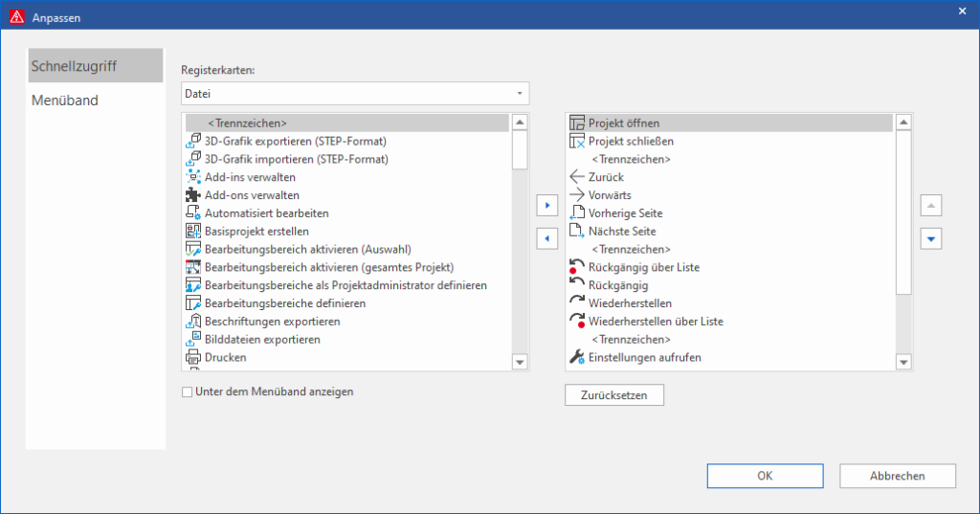
Task: Select the Projekt schließen icon
Action: tap(576, 141)
